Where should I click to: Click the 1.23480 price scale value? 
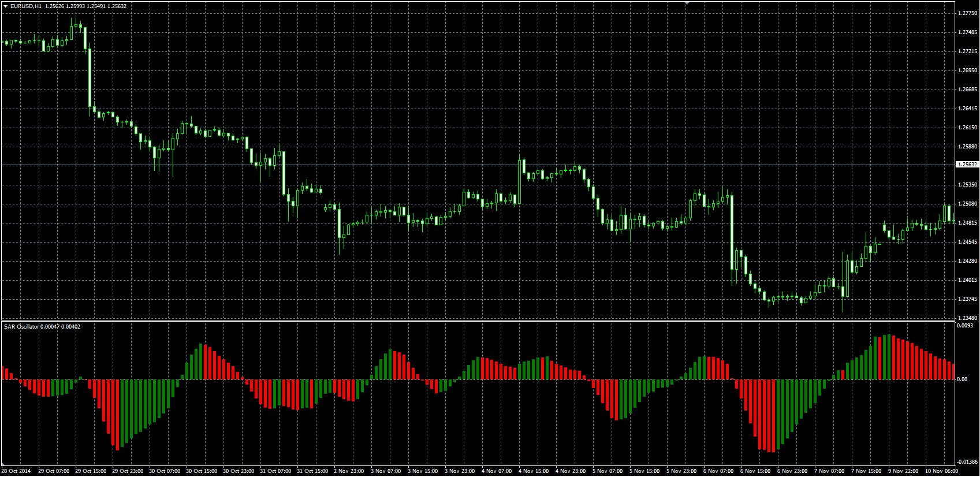pyautogui.click(x=967, y=318)
